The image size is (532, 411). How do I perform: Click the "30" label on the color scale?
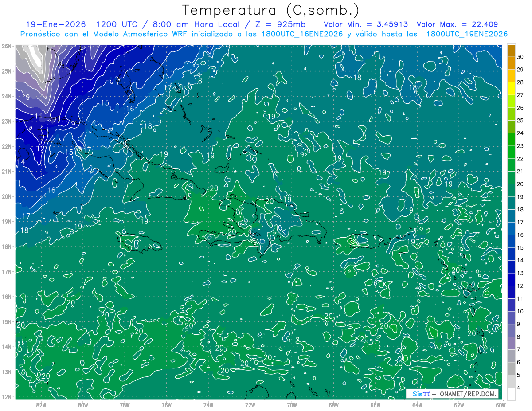(520, 57)
